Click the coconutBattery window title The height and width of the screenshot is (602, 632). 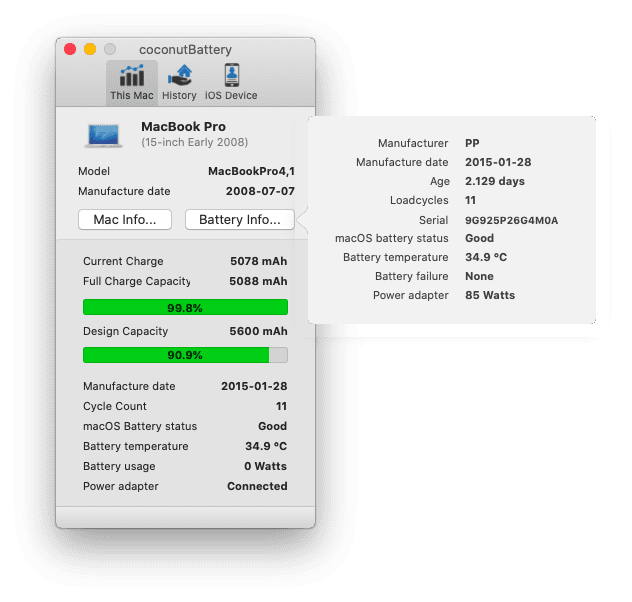[185, 50]
